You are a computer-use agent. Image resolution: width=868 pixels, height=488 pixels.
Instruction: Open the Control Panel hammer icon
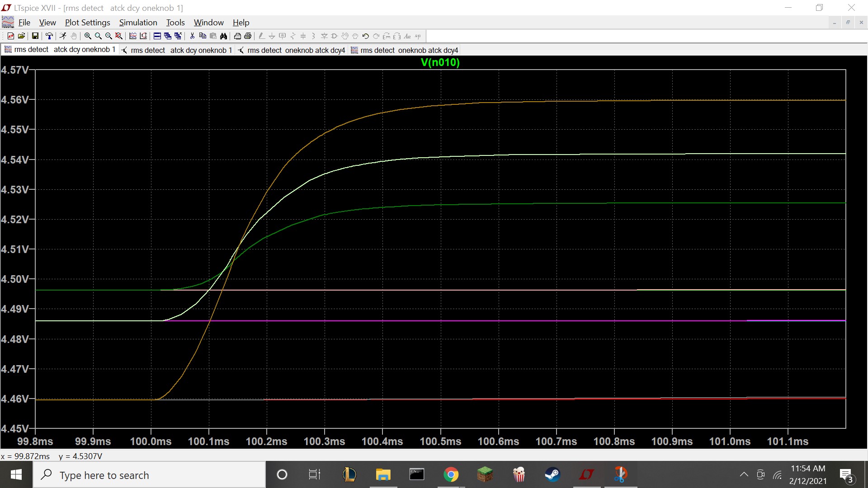tap(49, 36)
